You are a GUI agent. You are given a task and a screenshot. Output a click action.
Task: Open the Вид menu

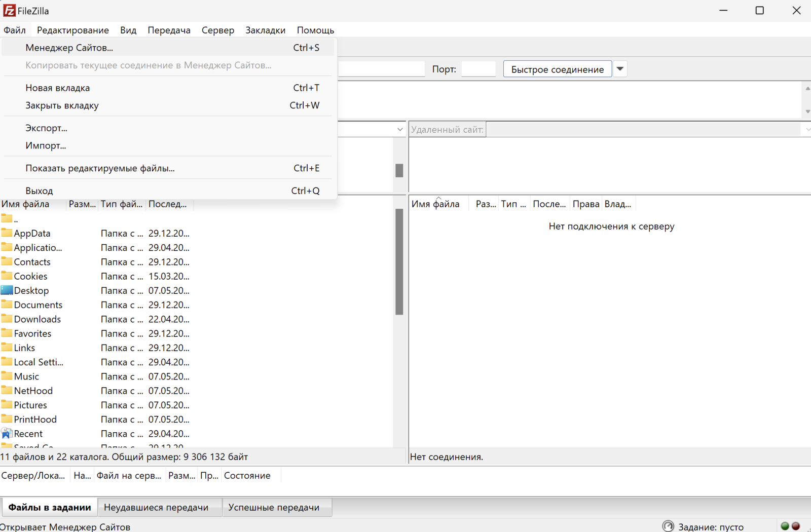point(128,30)
